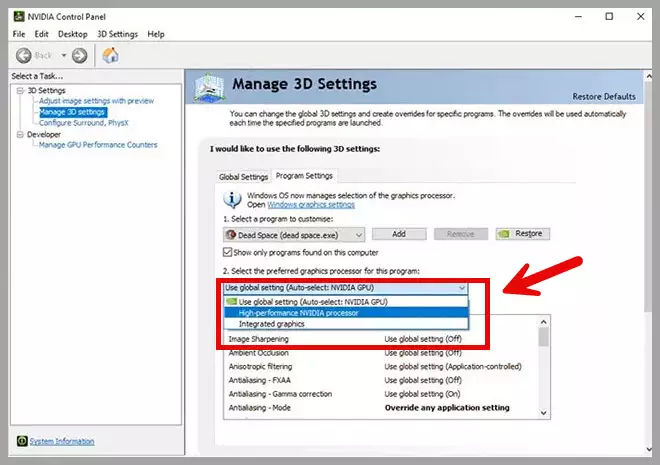Switch to the Global Settings tab
Image resolution: width=660 pixels, height=465 pixels.
click(243, 177)
